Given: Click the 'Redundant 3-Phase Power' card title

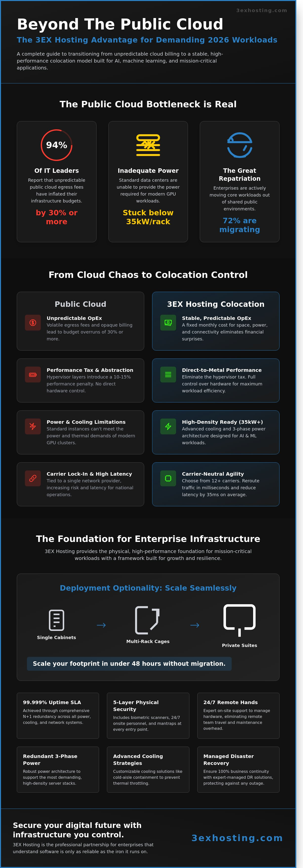Looking at the screenshot, I should (x=50, y=759).
